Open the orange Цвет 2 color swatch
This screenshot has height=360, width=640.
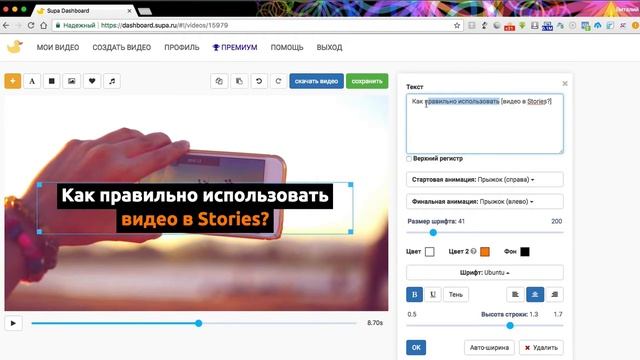485,252
